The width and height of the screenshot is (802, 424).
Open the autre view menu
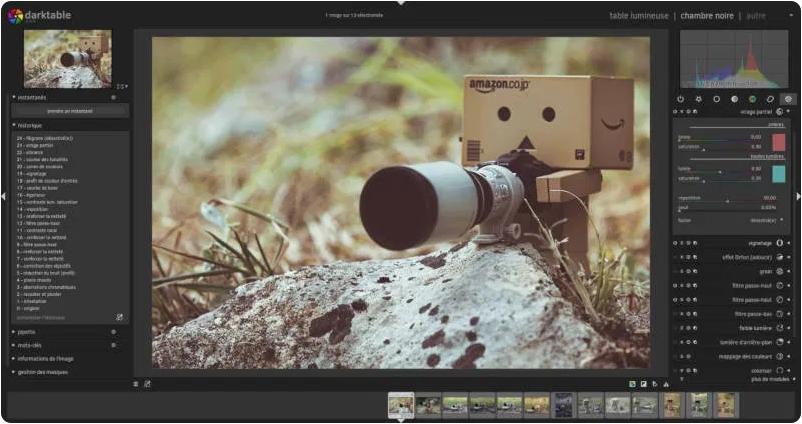click(756, 16)
